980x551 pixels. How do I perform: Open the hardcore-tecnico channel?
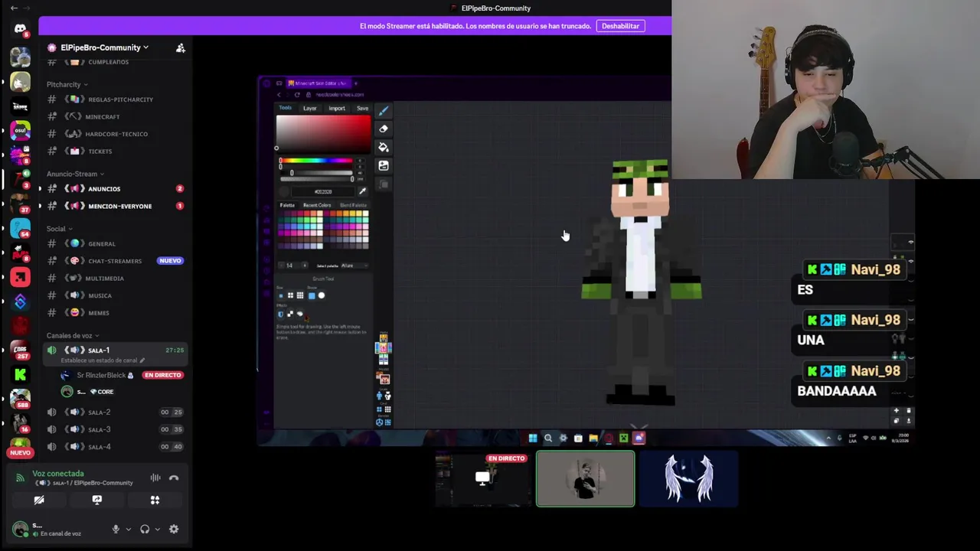[115, 134]
